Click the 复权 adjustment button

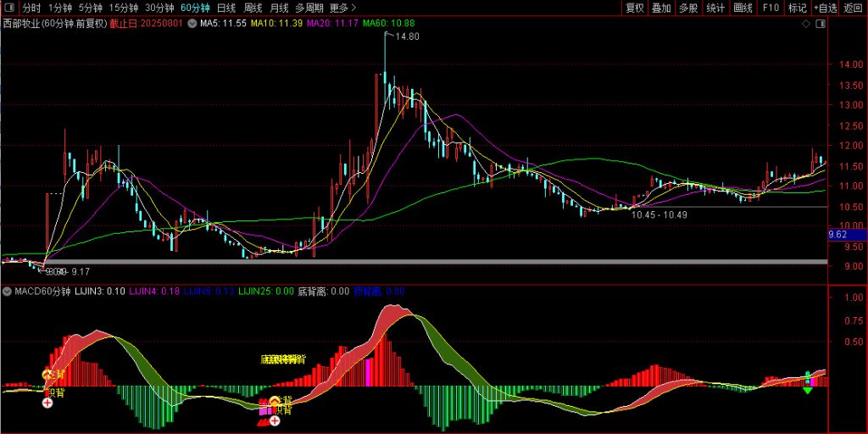click(634, 8)
